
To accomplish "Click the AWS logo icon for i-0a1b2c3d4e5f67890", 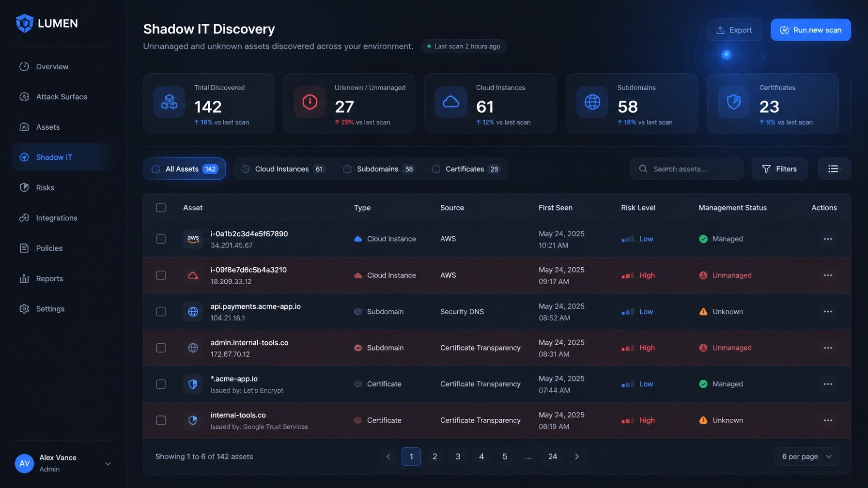I will tap(193, 239).
